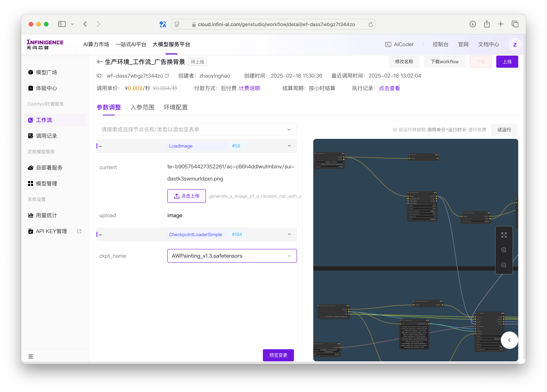This screenshot has height=392, width=547.
Task: Open the user avatar Z
Action: [515, 45]
